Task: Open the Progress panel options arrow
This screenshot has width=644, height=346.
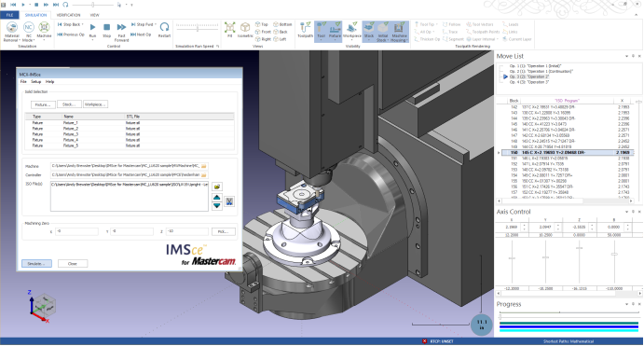Action: pos(626,304)
